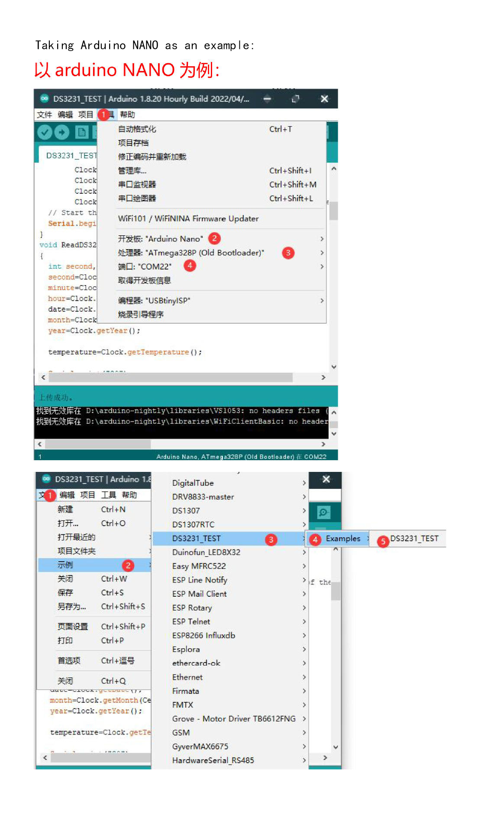This screenshot has width=504, height=832.
Task: Expand 编程器: "USBtinyISP" submenu
Action: click(x=212, y=301)
